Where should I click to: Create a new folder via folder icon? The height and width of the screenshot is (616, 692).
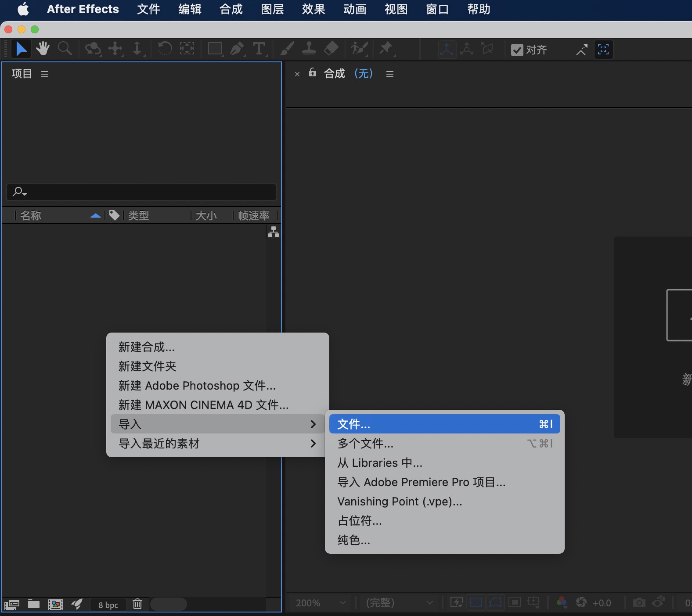(34, 604)
